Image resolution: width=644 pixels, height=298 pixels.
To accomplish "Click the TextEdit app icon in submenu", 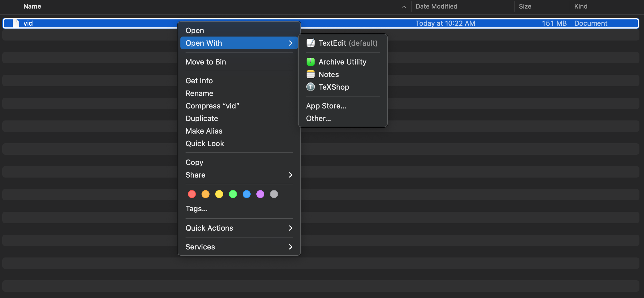I will coord(311,43).
